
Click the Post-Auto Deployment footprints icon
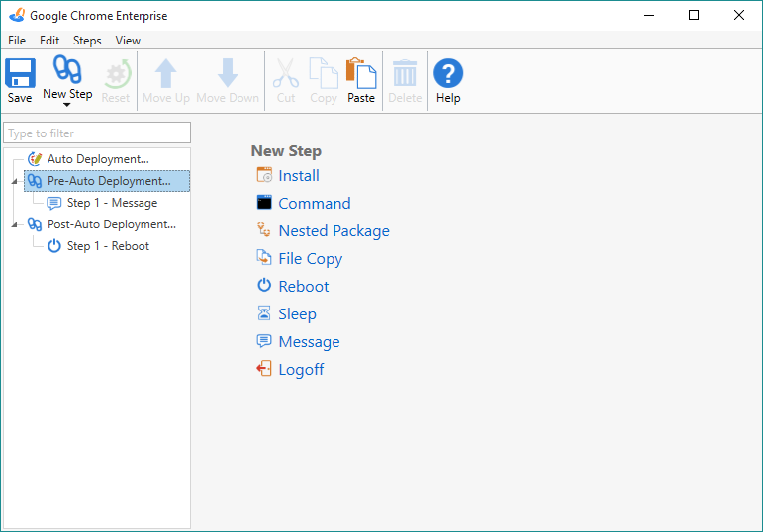click(35, 224)
